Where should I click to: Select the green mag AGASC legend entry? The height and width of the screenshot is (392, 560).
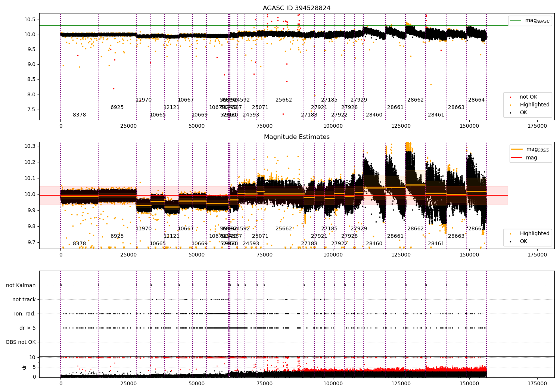[530, 21]
